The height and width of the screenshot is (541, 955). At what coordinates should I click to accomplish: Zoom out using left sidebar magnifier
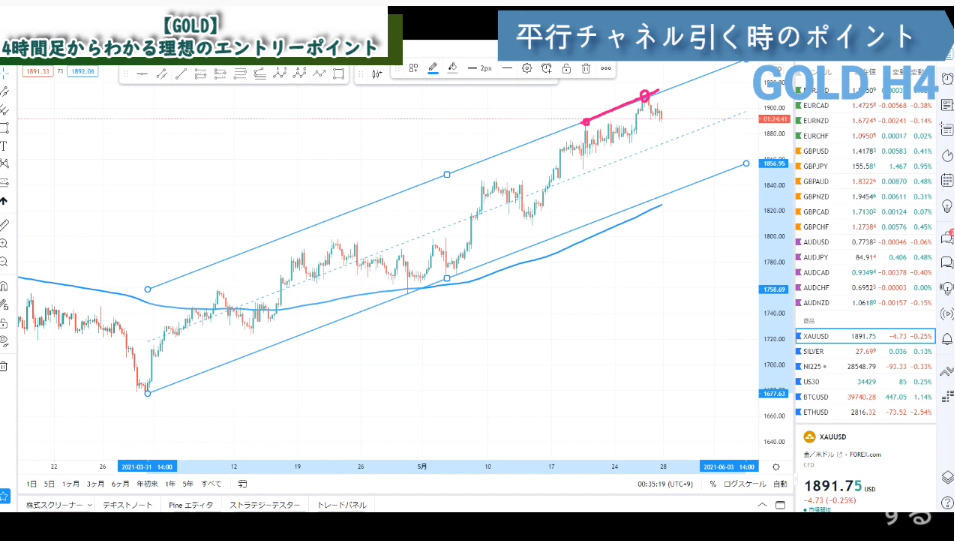pyautogui.click(x=4, y=263)
